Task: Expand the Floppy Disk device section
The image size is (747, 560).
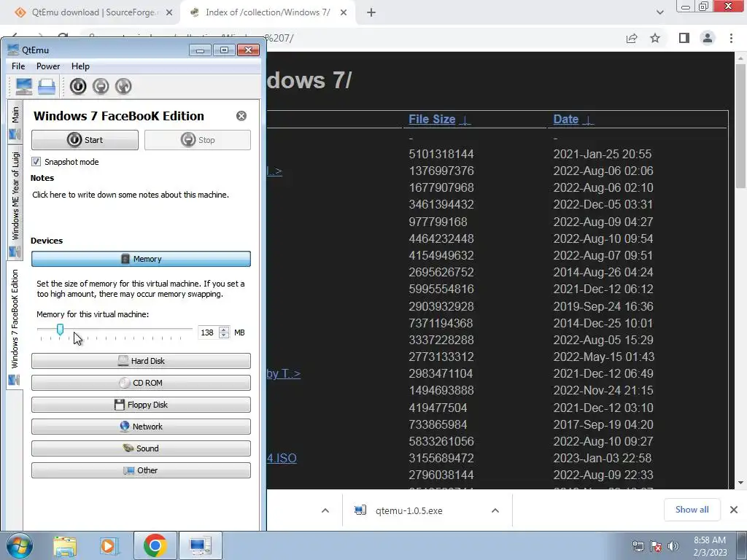Action: pos(141,405)
